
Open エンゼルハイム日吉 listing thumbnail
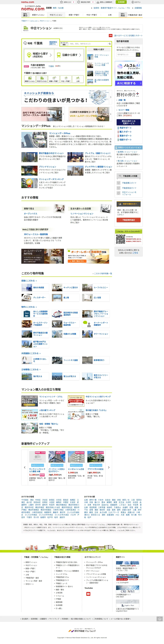point(76,457)
